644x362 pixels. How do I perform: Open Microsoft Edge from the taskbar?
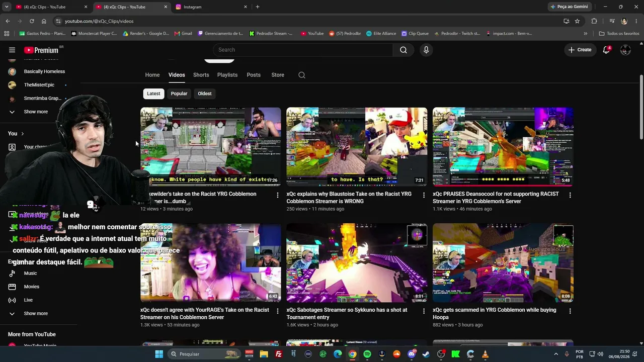click(338, 354)
